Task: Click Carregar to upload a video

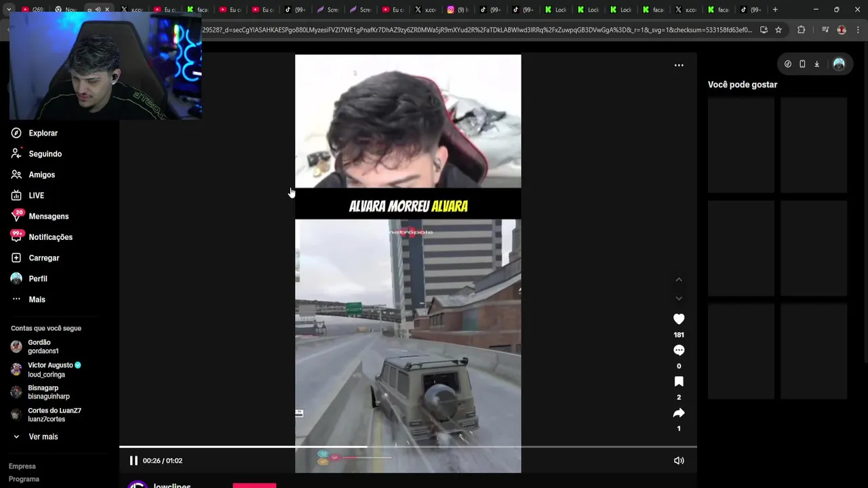Action: pos(35,258)
